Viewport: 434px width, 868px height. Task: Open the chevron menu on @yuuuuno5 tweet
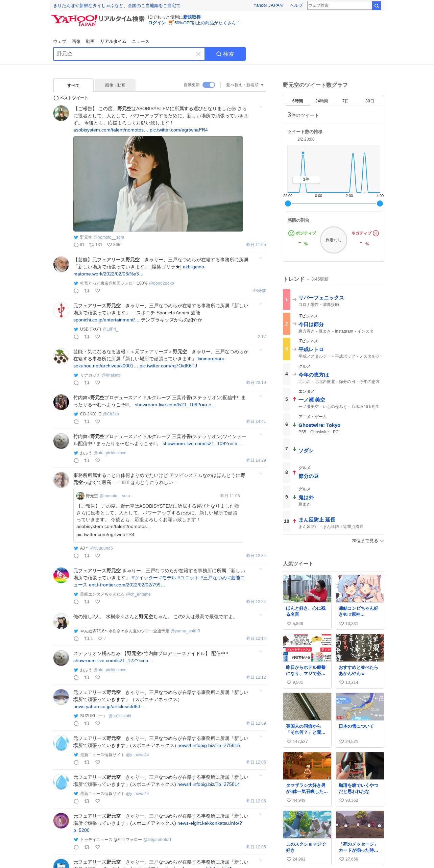pos(261,474)
